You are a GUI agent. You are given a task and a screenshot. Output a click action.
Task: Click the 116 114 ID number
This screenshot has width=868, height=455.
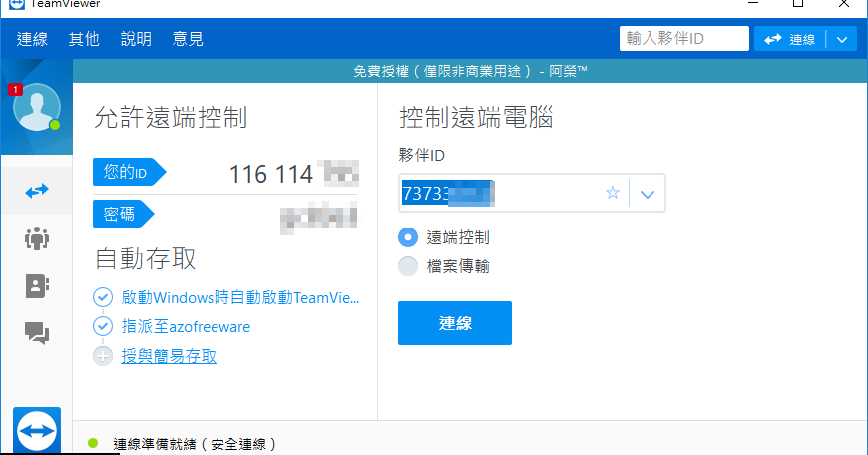[x=271, y=175]
